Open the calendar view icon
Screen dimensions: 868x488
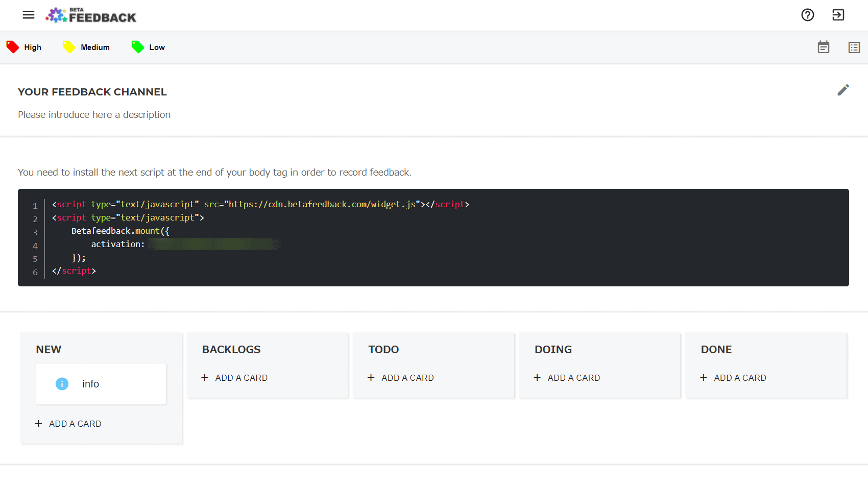pos(824,47)
